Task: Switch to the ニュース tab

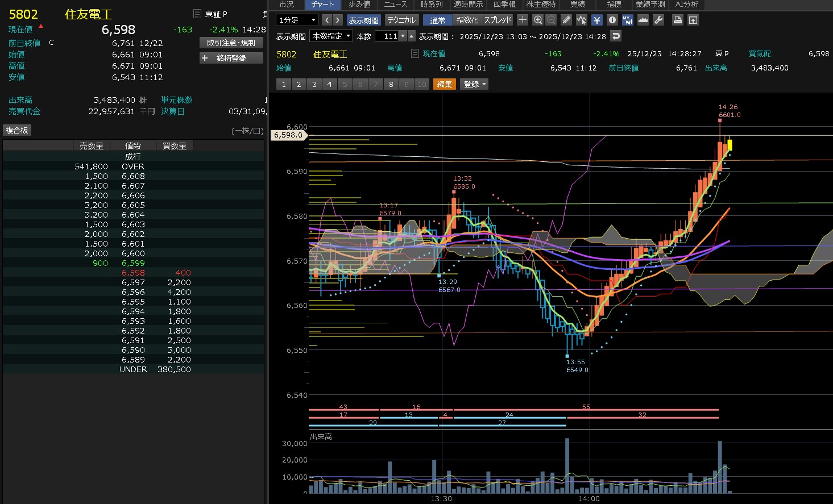Action: click(396, 5)
